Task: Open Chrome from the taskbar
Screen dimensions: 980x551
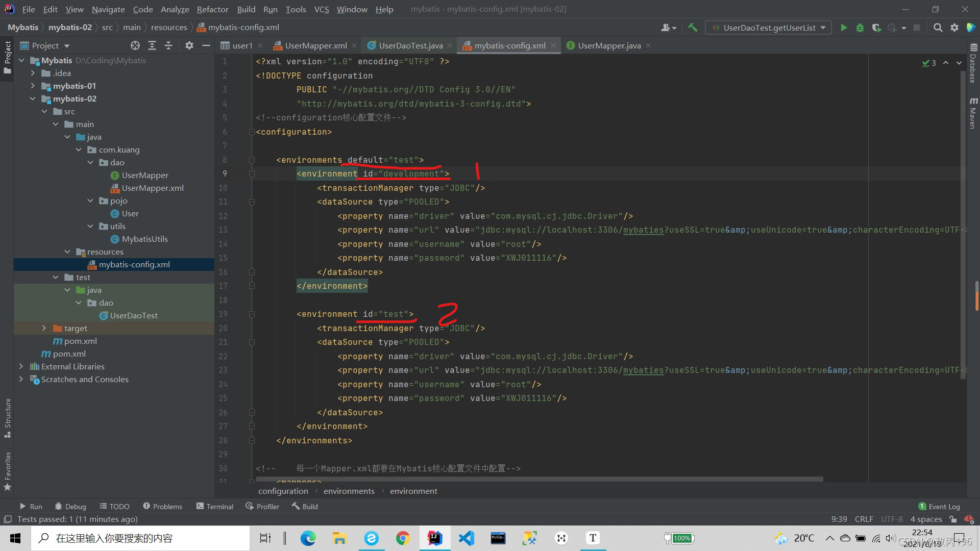Action: 403,538
